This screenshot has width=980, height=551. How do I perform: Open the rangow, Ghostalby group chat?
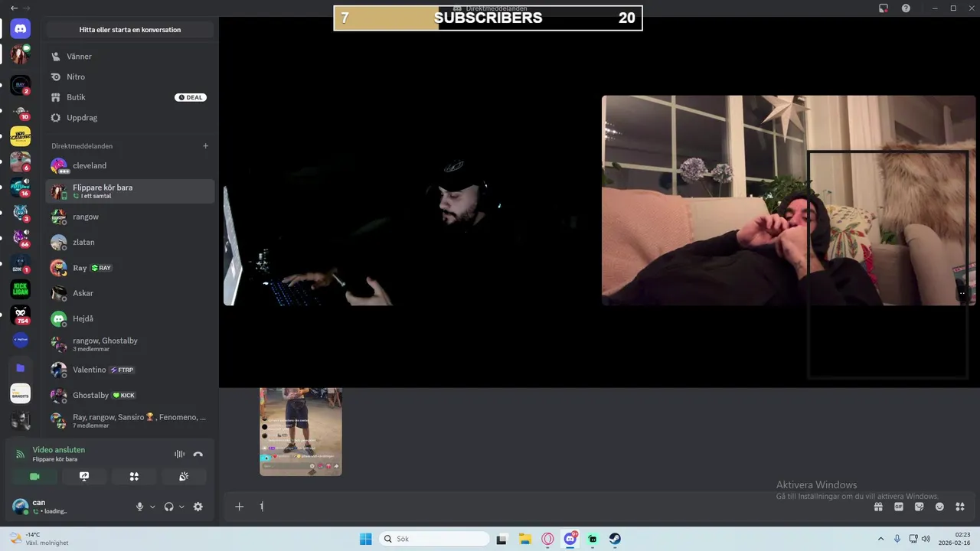click(x=130, y=344)
